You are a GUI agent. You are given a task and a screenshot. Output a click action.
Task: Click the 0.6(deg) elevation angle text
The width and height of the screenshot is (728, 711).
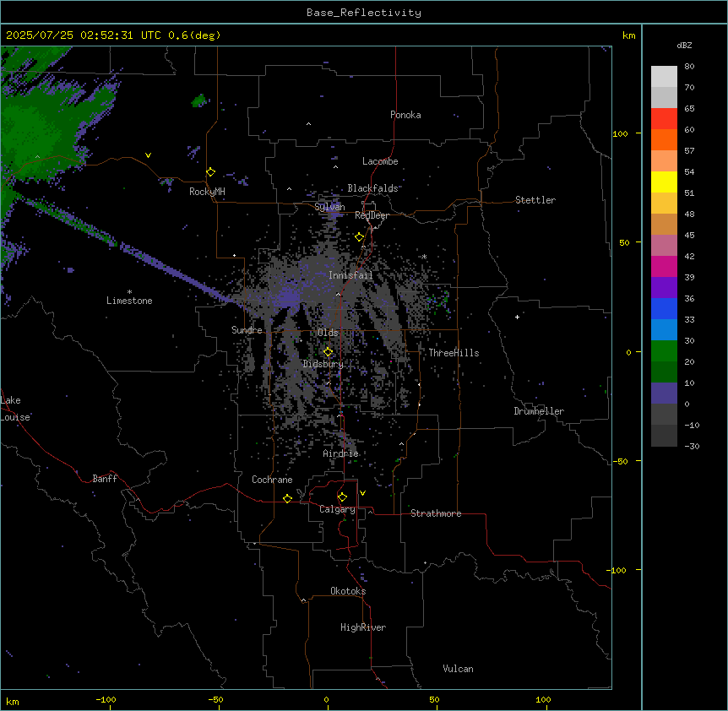coord(194,35)
